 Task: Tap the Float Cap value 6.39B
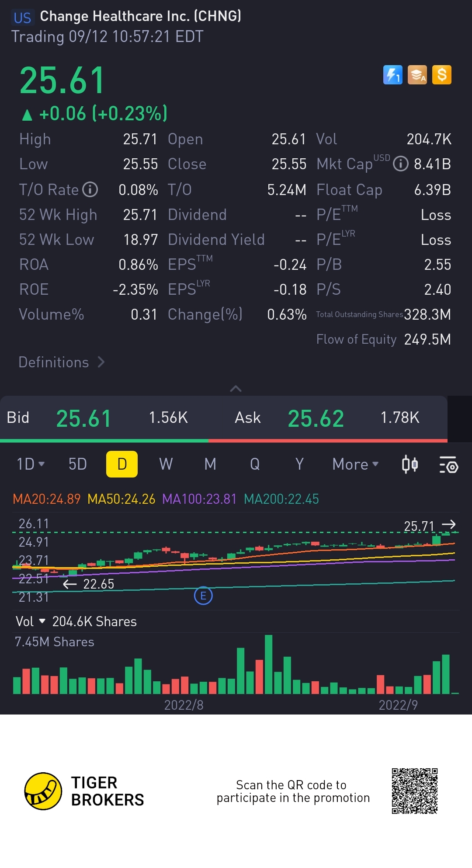coord(432,189)
